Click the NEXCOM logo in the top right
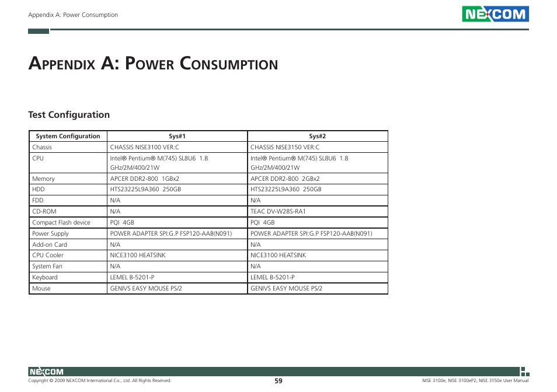 point(495,13)
